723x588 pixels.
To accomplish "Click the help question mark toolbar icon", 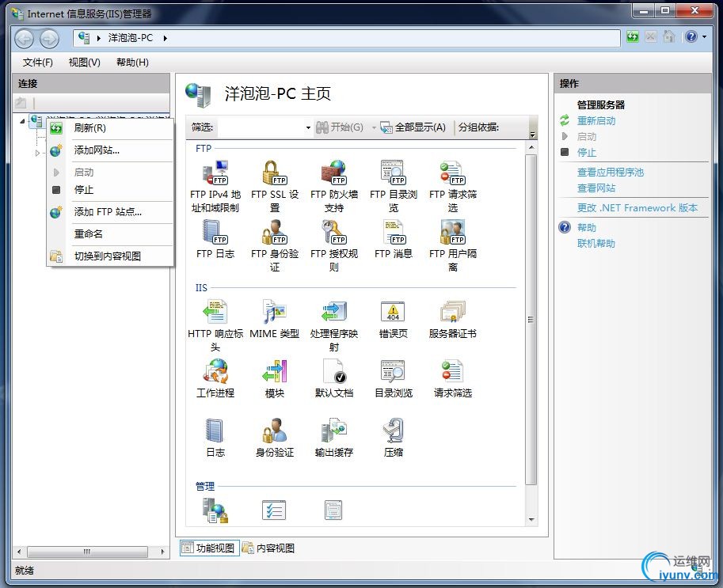I will pos(691,36).
